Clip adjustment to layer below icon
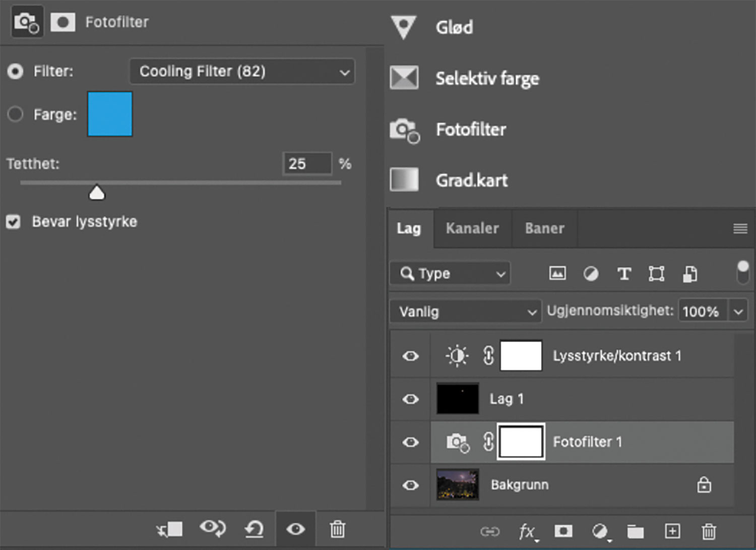The image size is (756, 550). 169,529
